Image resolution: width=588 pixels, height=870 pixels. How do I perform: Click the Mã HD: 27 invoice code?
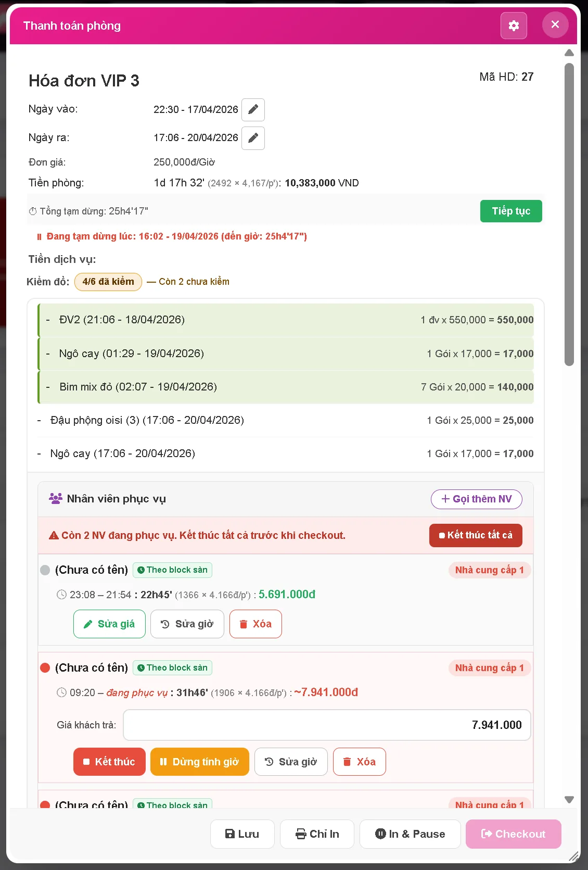click(506, 77)
